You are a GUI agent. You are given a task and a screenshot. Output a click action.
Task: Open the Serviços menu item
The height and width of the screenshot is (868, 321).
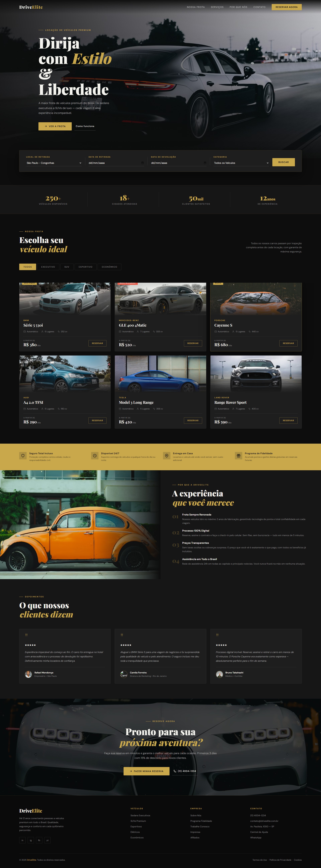[x=217, y=7]
